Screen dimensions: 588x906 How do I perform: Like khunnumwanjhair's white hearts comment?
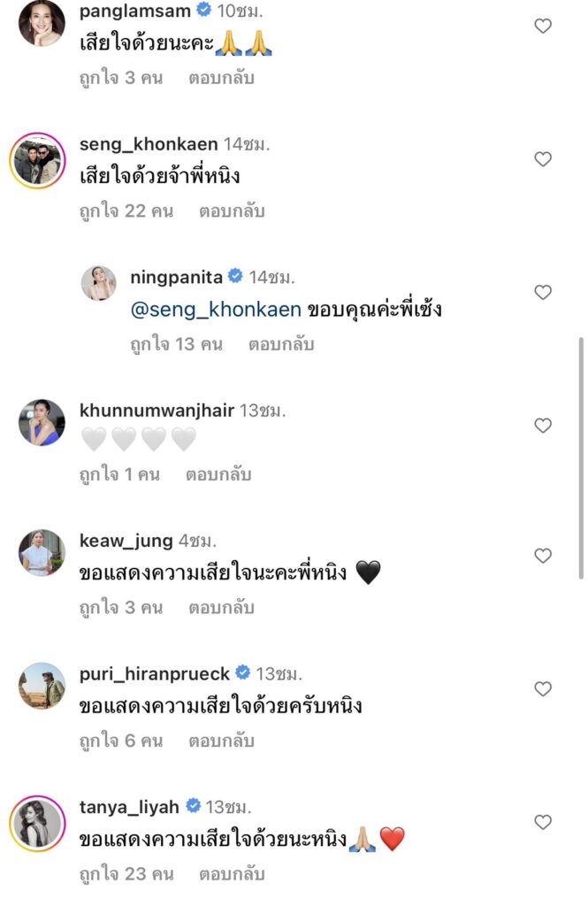[543, 426]
